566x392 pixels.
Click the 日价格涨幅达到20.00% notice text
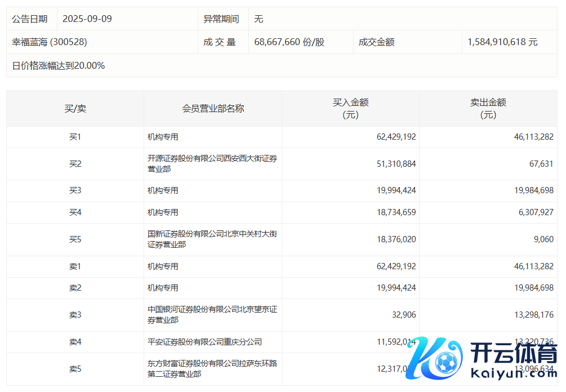point(59,66)
